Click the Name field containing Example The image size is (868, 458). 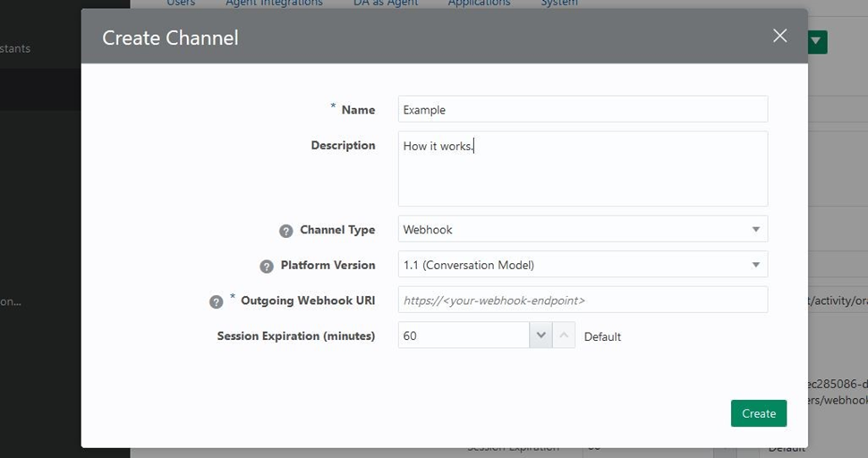click(x=582, y=109)
